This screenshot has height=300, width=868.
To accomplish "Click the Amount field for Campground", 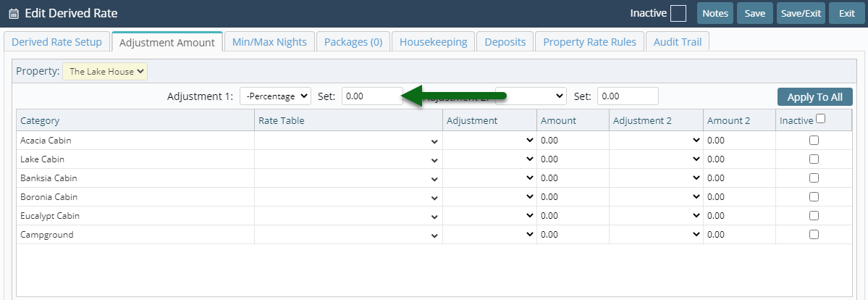I will tap(573, 235).
